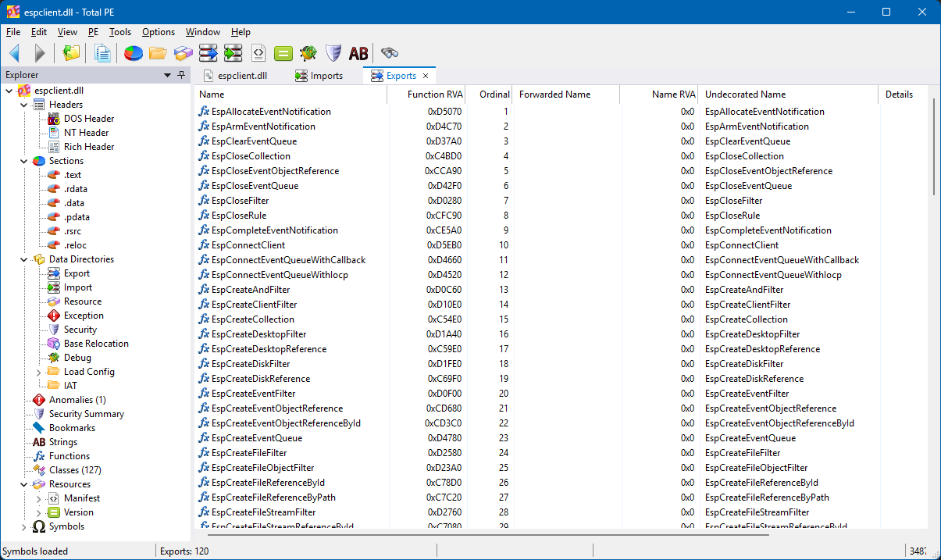The image size is (941, 560).
Task: Open the File menu
Action: (13, 32)
